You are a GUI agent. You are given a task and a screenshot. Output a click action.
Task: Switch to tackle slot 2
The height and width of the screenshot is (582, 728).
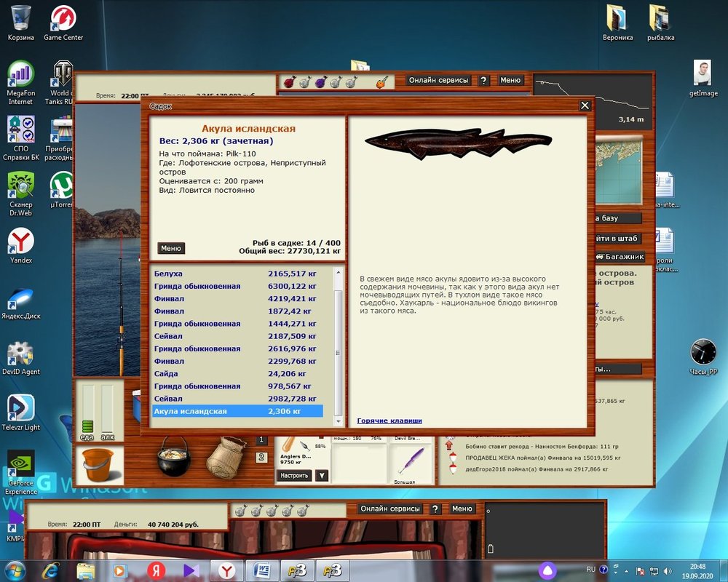tap(262, 458)
